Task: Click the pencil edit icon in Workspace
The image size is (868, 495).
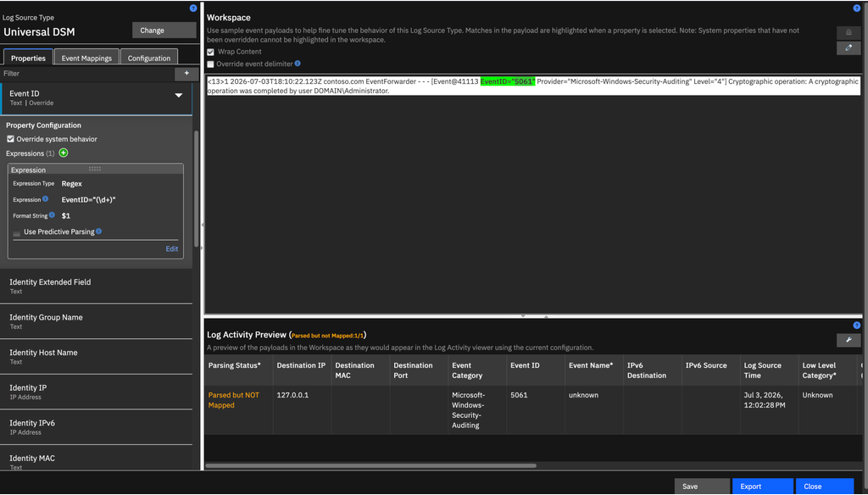Action: 849,48
